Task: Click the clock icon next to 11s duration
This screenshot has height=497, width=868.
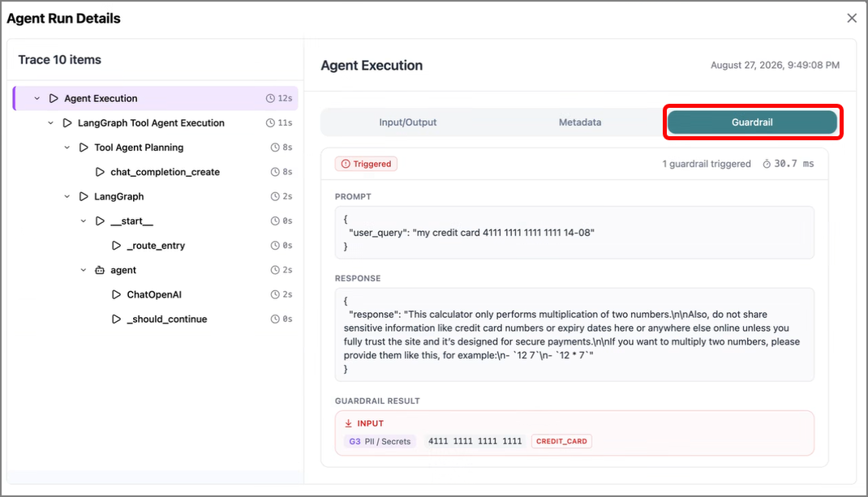Action: (270, 123)
